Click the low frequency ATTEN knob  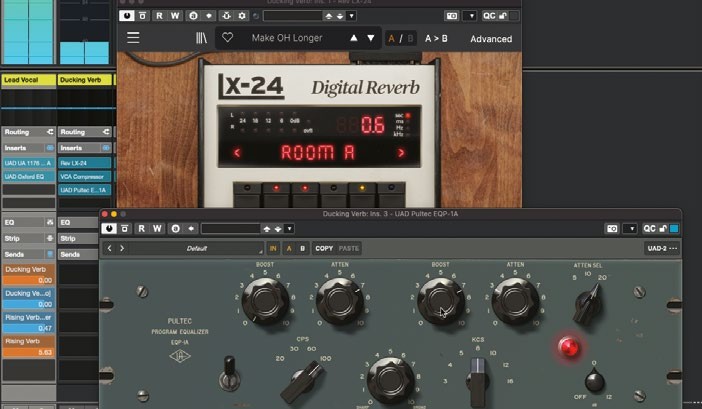tap(339, 301)
